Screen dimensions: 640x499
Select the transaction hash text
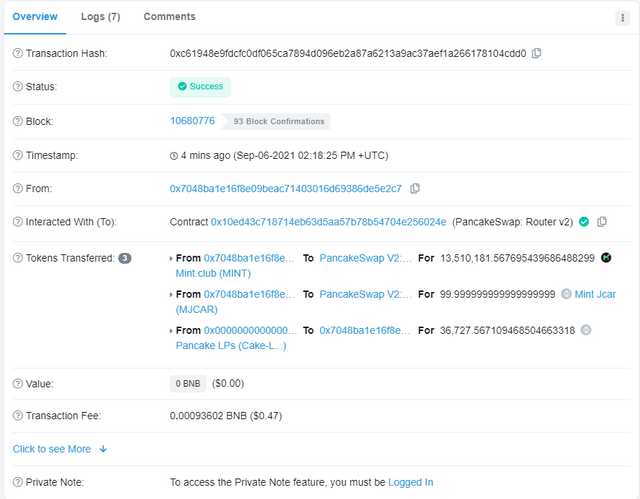tap(348, 53)
